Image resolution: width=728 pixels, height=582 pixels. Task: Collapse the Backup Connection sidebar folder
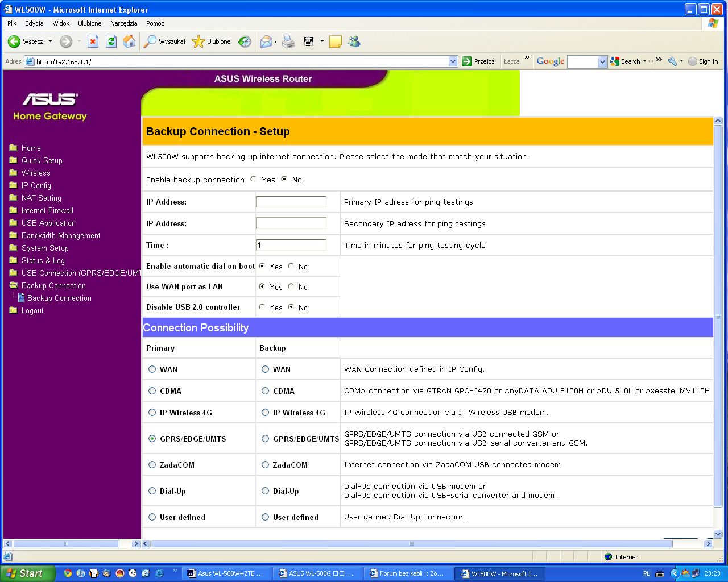13,285
